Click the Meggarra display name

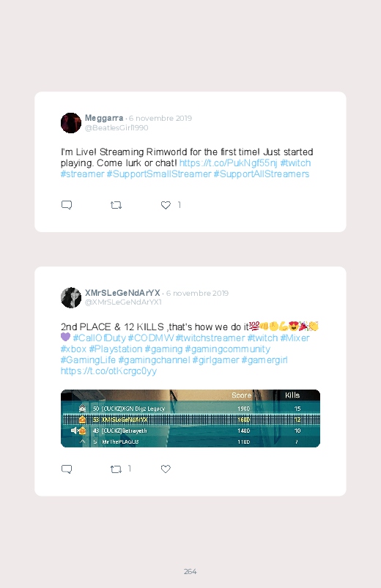click(104, 118)
